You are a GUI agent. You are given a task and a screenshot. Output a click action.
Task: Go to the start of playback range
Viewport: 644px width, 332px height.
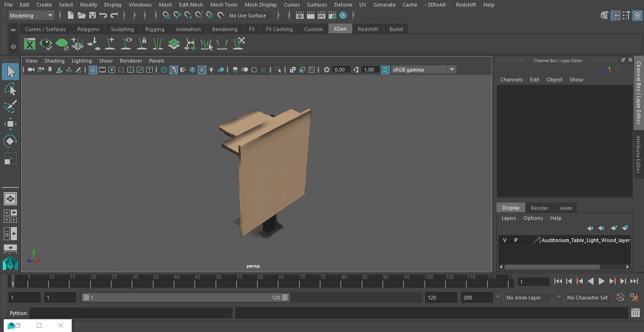(558, 282)
